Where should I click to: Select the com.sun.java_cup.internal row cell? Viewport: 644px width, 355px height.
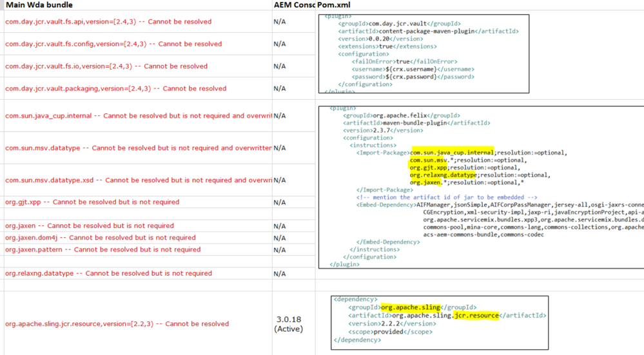[x=139, y=116]
